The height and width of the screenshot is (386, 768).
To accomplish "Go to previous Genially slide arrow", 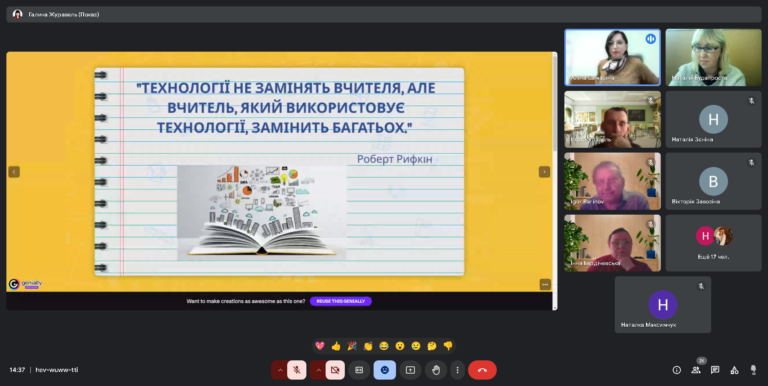I will pyautogui.click(x=14, y=172).
